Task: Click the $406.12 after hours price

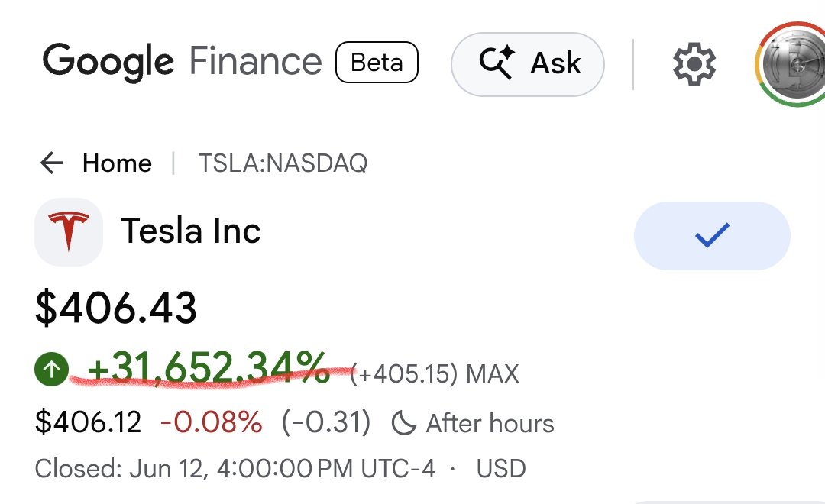Action: (x=89, y=422)
